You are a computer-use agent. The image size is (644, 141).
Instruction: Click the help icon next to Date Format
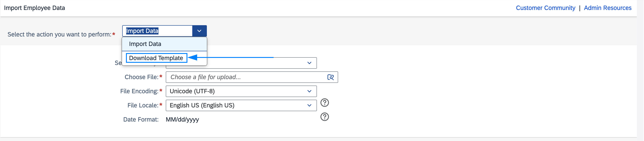pos(324,117)
